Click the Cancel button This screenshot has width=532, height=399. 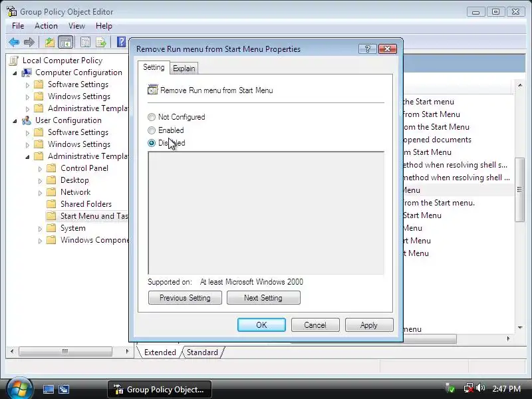click(315, 325)
